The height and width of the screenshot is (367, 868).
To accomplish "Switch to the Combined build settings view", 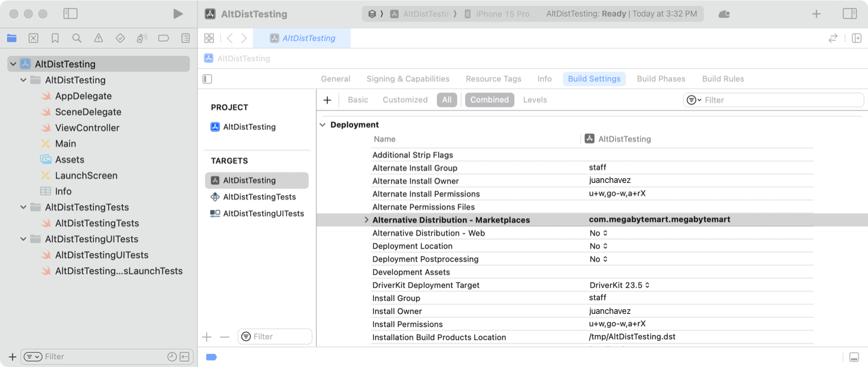I will 489,100.
